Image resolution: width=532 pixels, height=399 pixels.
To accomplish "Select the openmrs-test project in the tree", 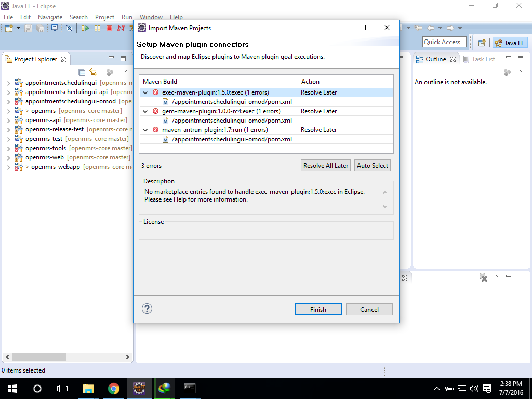I will point(44,139).
